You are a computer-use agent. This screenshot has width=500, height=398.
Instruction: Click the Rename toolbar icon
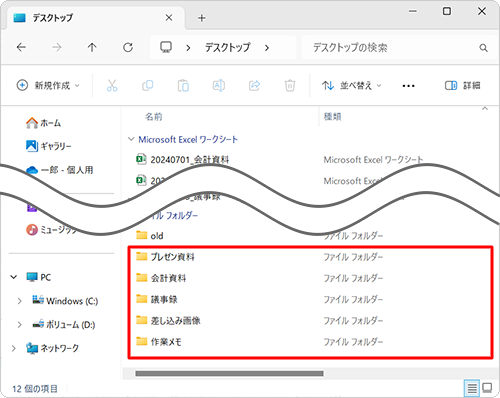pyautogui.click(x=219, y=86)
